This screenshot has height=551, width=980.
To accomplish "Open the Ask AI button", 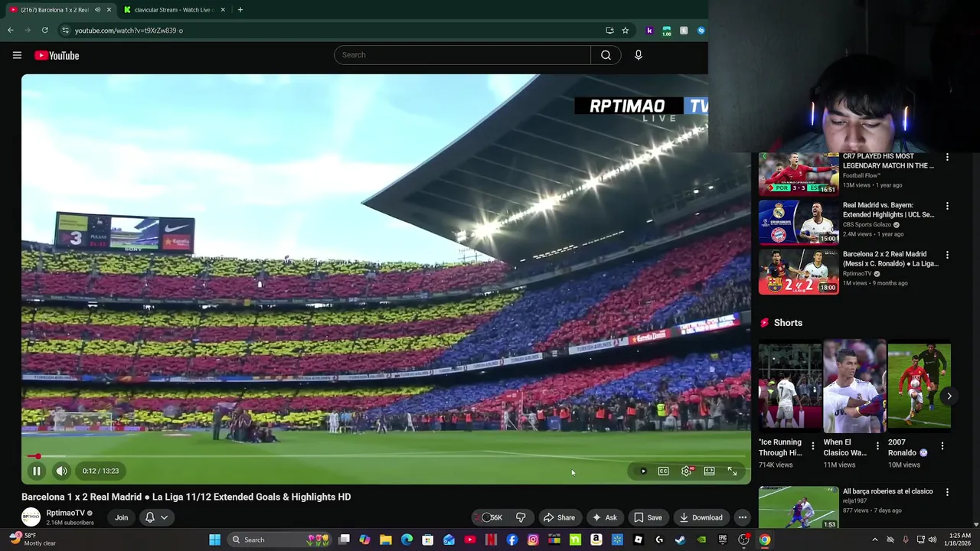I will point(604,517).
